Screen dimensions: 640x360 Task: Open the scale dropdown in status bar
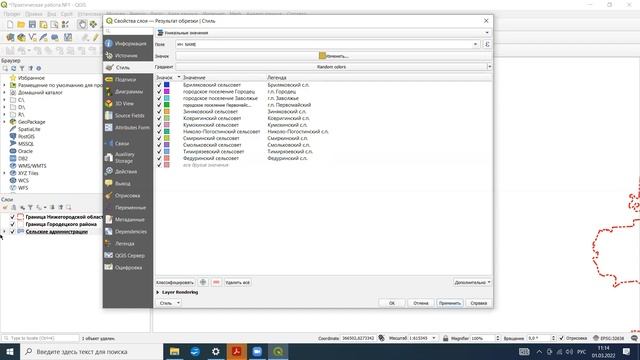[x=434, y=338]
